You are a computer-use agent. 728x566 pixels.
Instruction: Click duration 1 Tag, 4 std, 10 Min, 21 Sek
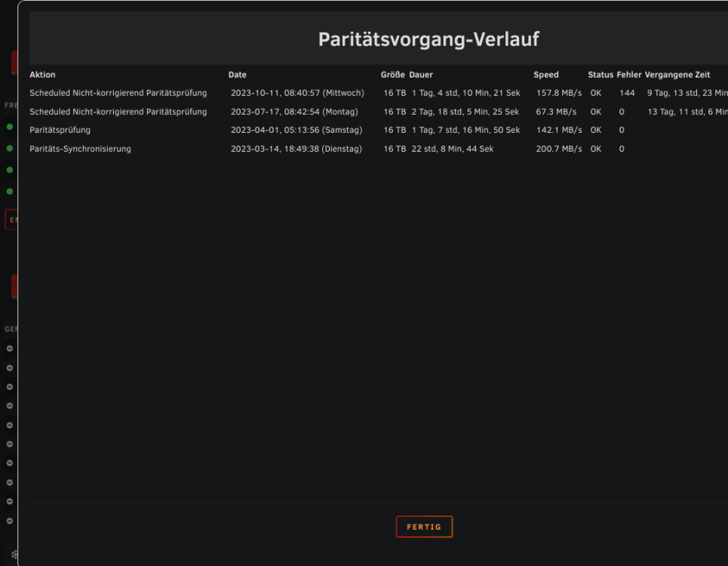point(465,93)
